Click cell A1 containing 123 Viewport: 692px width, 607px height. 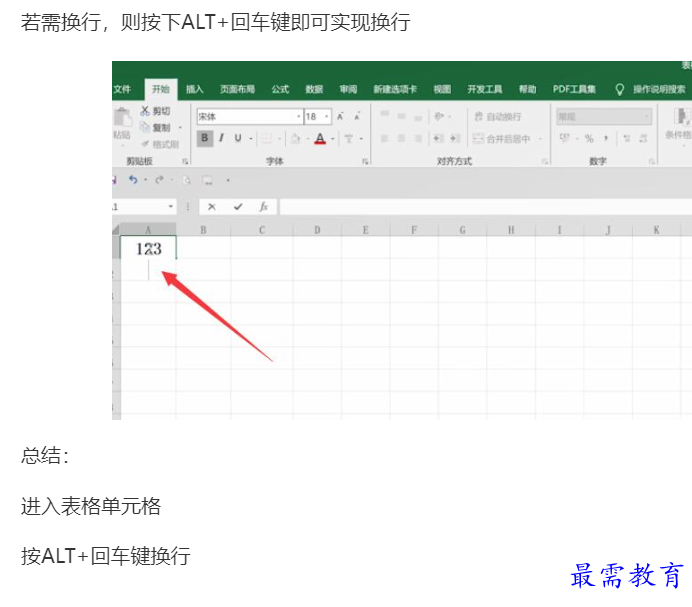(x=148, y=248)
